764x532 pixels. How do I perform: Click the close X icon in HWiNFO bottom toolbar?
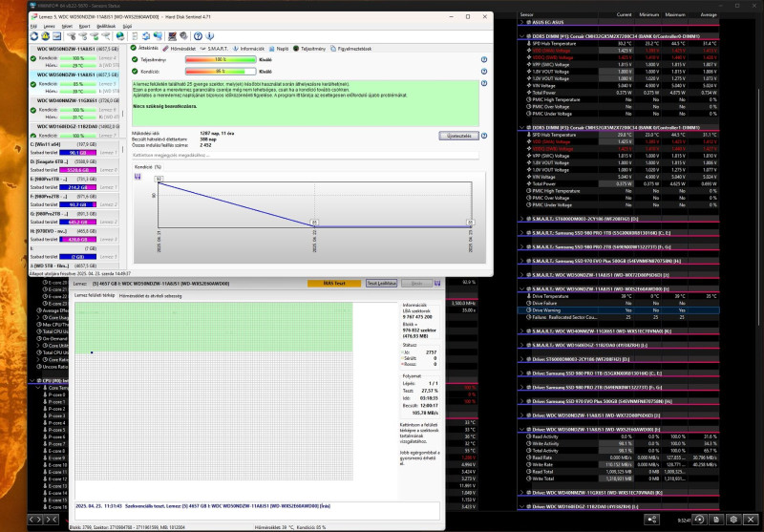coord(751,520)
